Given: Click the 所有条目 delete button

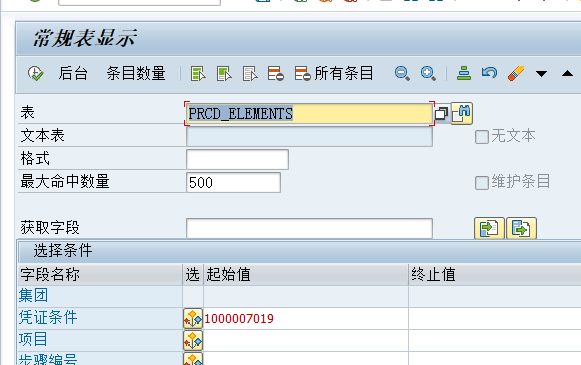Looking at the screenshot, I should click(x=333, y=73).
